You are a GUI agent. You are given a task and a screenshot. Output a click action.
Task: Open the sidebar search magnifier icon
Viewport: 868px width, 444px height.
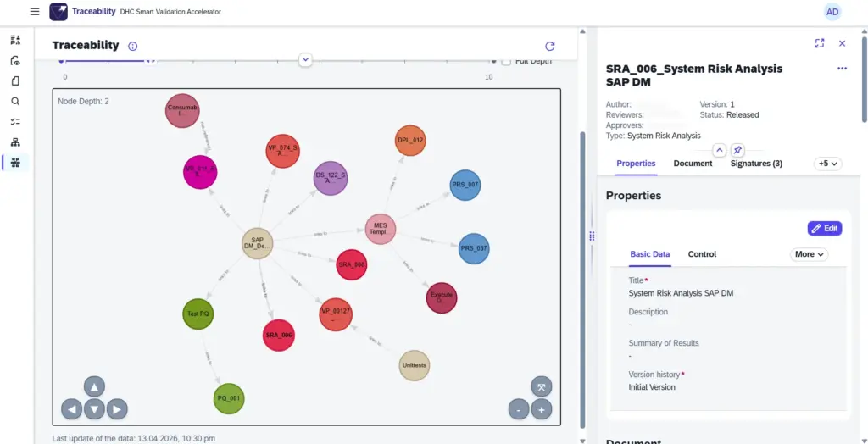(x=15, y=102)
